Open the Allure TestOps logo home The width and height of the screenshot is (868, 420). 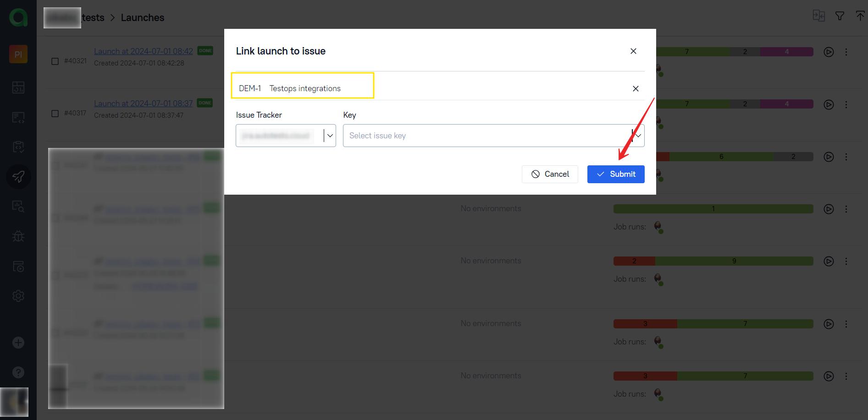click(x=18, y=17)
